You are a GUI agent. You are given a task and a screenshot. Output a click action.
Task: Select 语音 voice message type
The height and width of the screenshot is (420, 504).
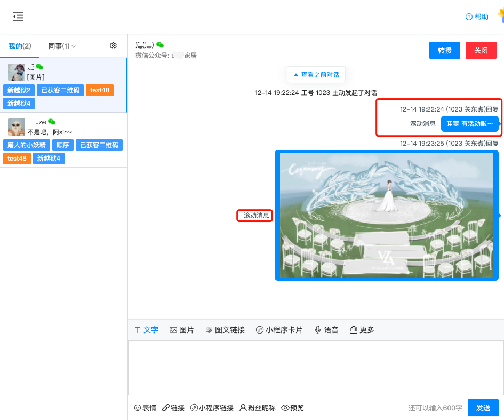click(x=326, y=330)
